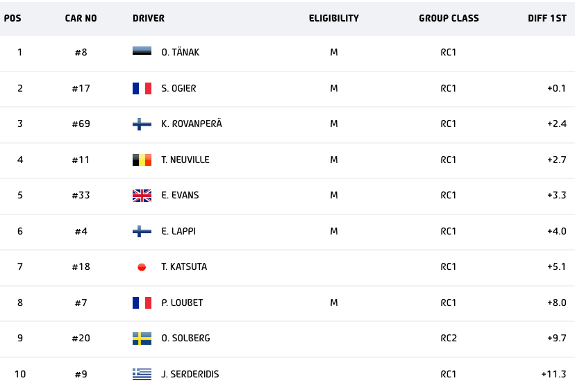575x392 pixels.
Task: Click the French flag beside S. Ogier
Action: pos(142,88)
